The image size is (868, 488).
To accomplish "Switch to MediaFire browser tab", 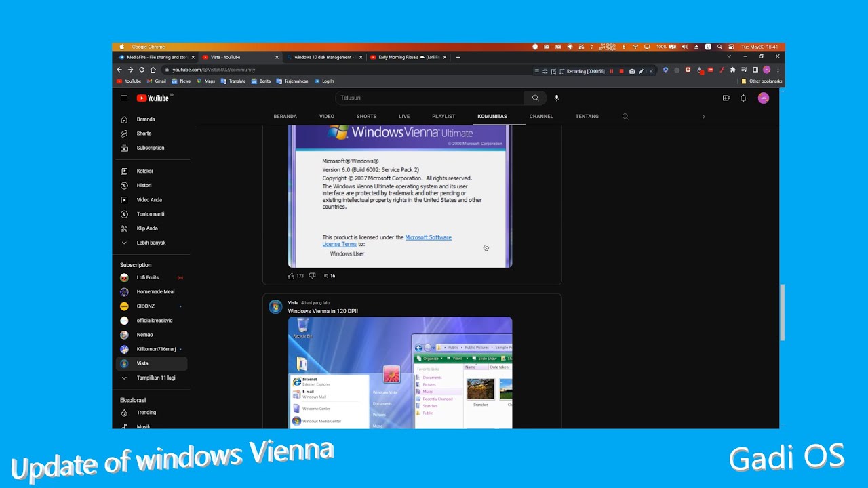I will pos(156,57).
